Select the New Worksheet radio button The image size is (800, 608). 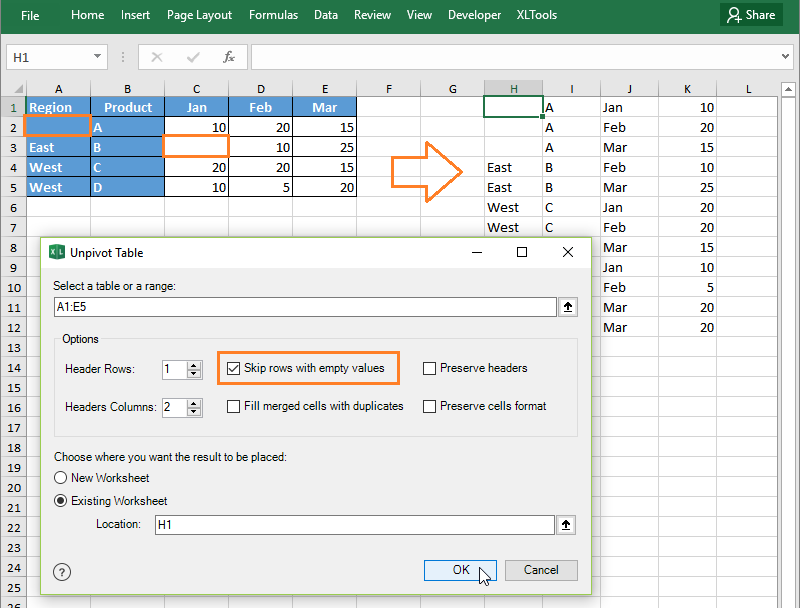coord(60,478)
